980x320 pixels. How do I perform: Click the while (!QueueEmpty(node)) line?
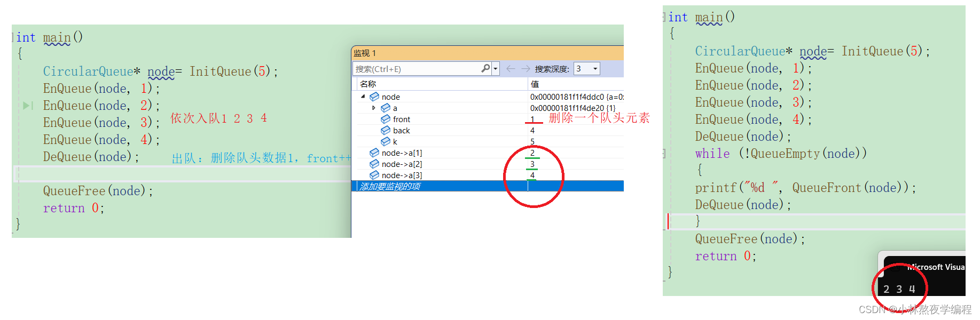[781, 154]
